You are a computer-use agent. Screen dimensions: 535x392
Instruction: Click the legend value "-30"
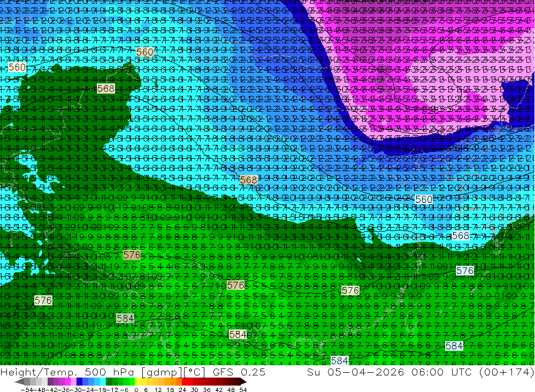click(x=76, y=390)
